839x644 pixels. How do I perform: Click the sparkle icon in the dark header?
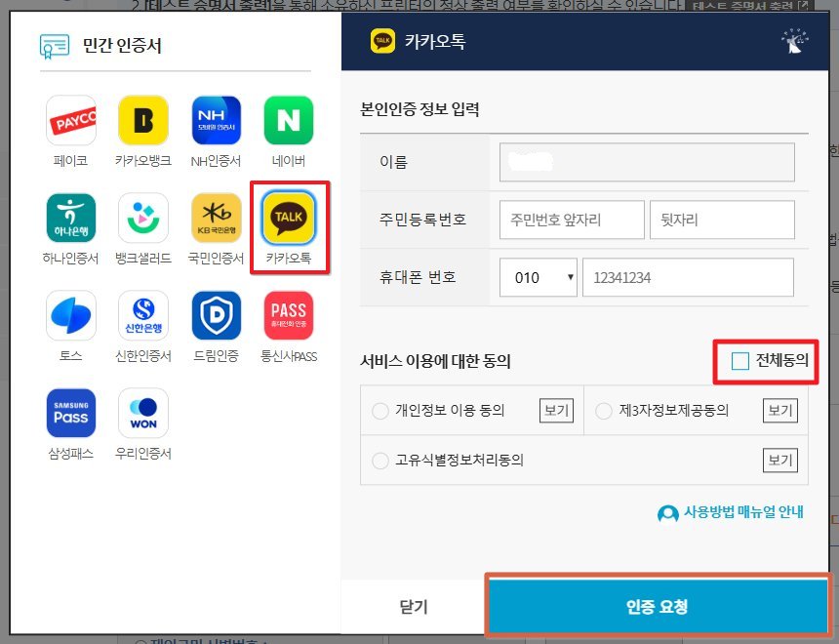[x=794, y=41]
